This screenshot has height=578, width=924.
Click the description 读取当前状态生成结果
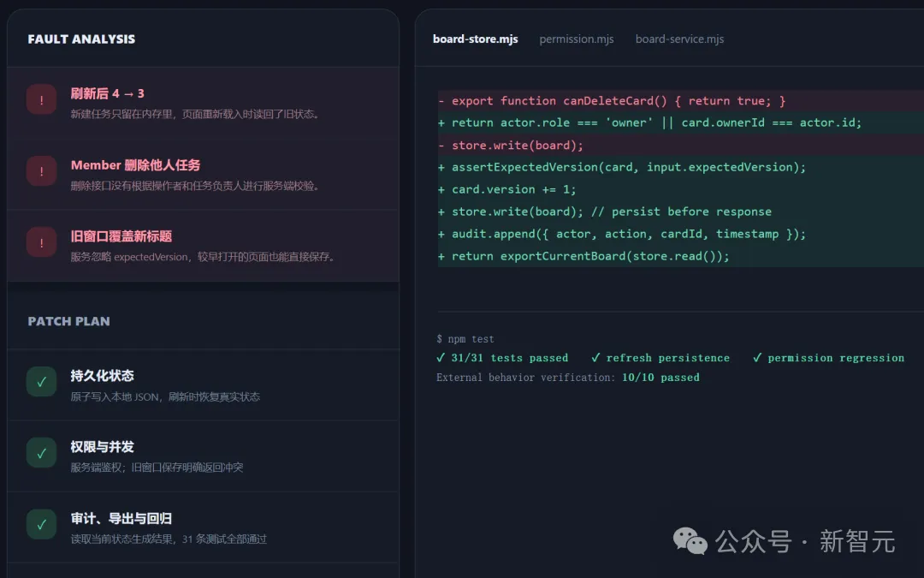(169, 539)
